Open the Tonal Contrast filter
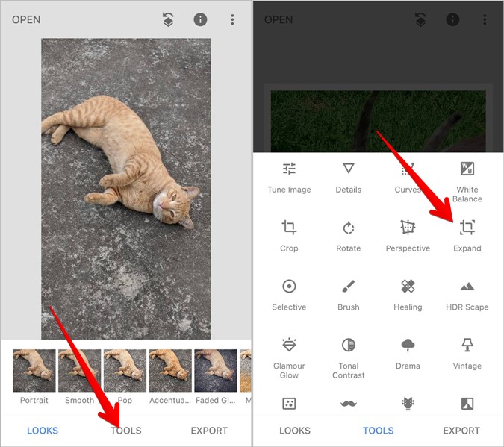The image size is (504, 447). [x=349, y=359]
